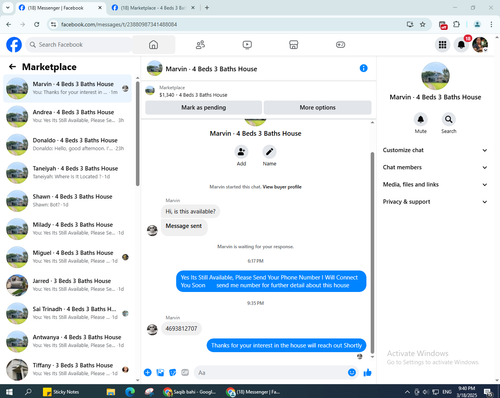Open Microsoft Edge from taskbar
Screen dimensions: 500x398
click(130, 392)
